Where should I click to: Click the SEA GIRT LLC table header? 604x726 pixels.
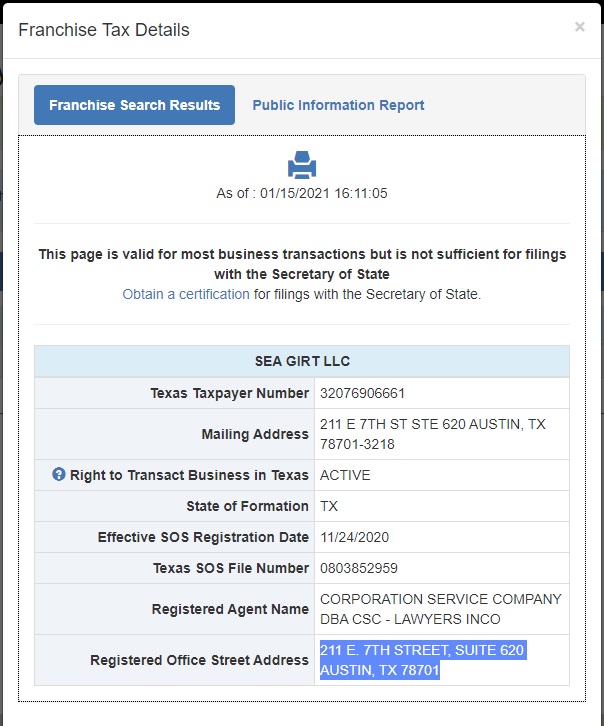click(x=302, y=361)
